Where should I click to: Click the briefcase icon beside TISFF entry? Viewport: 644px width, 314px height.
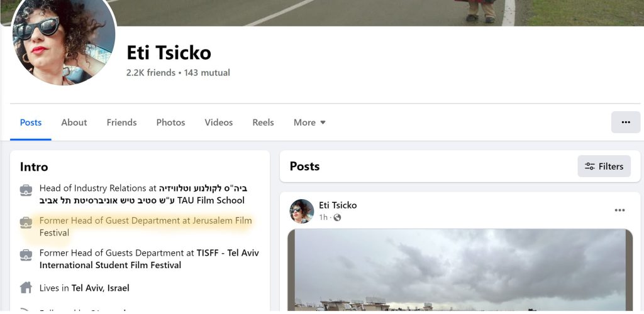pos(26,255)
